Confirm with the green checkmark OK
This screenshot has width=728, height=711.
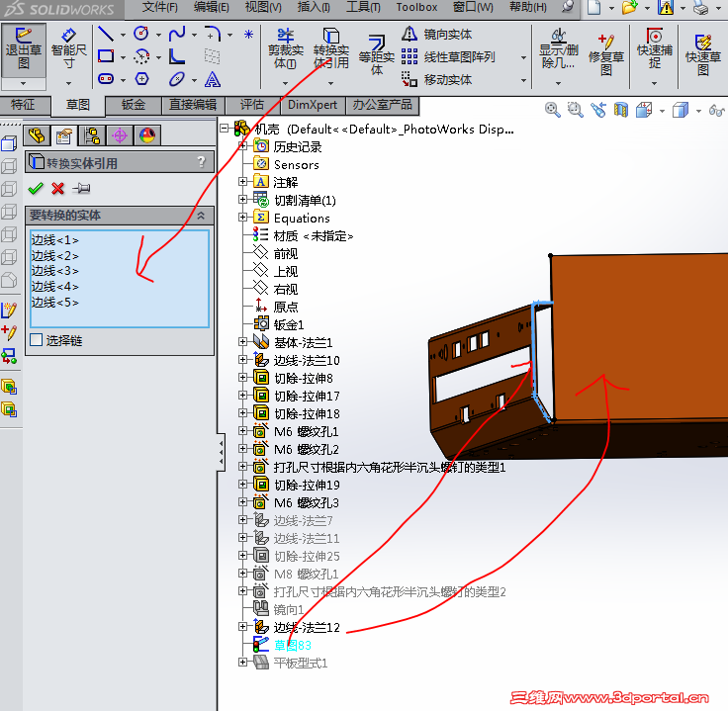click(x=36, y=189)
